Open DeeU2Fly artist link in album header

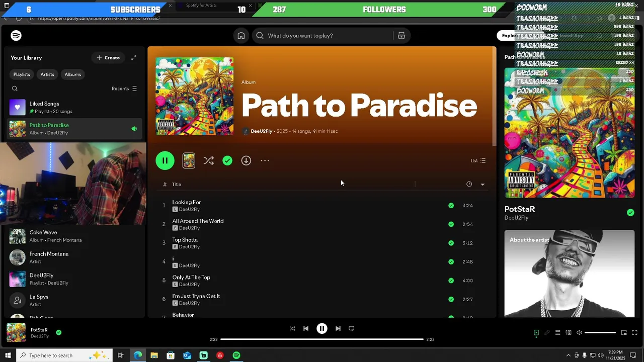coord(261,131)
